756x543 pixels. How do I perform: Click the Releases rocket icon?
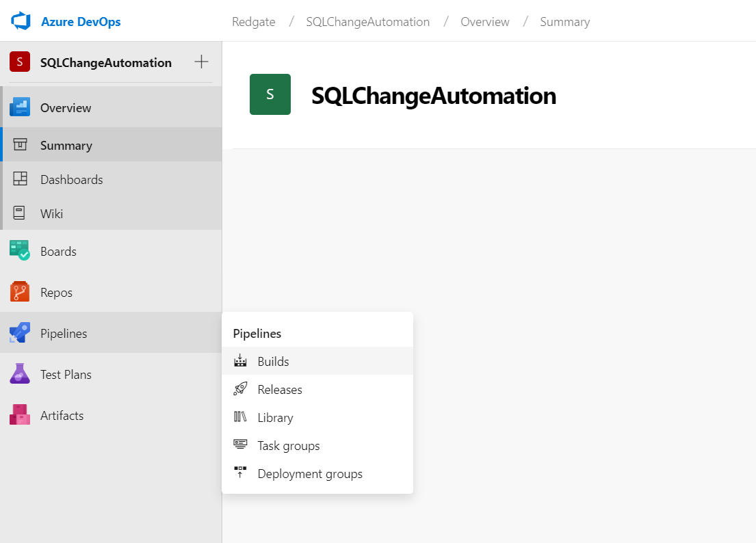click(240, 389)
